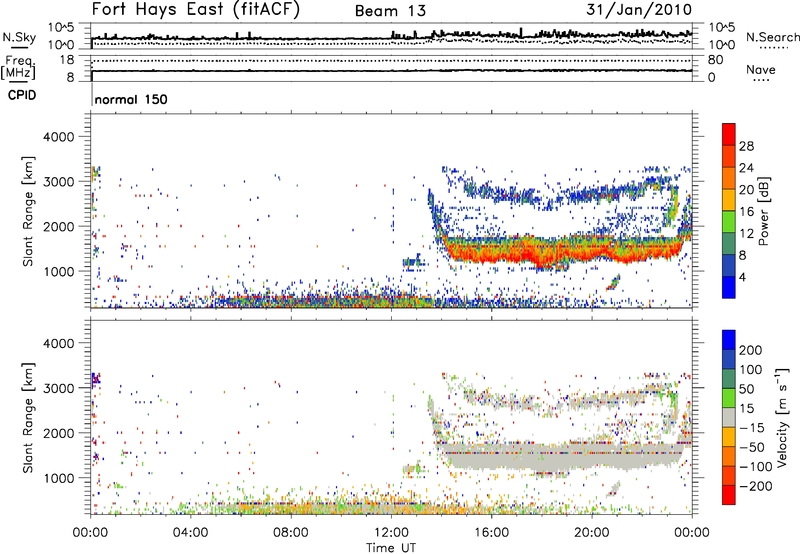The height and width of the screenshot is (554, 800).
Task: Click the 200 value on Velocity scale
Action: coord(751,350)
